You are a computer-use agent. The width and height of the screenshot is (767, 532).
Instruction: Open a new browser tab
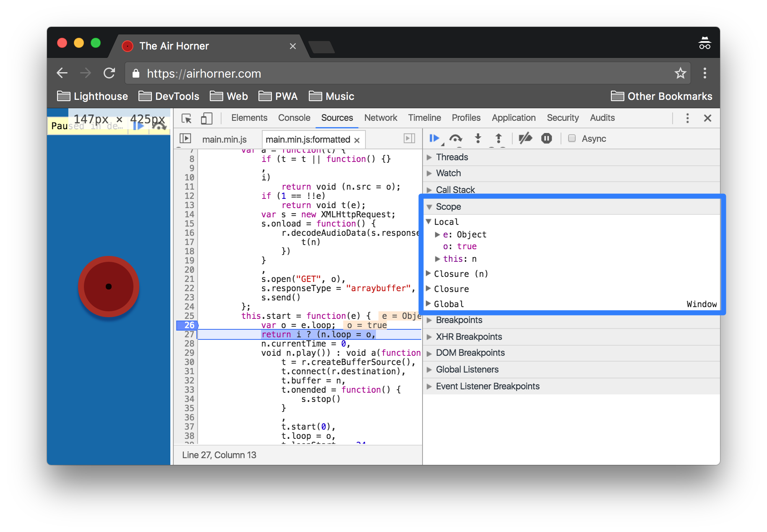(x=321, y=47)
